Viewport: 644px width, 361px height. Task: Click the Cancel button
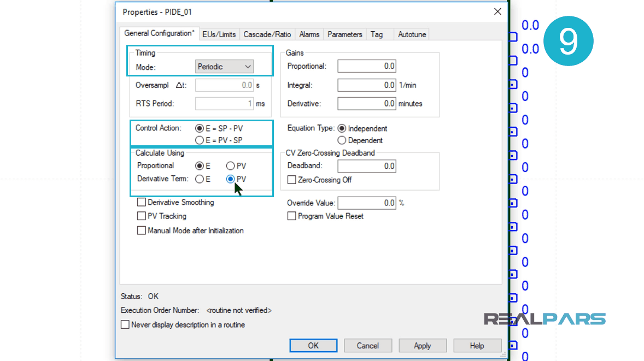[367, 345]
